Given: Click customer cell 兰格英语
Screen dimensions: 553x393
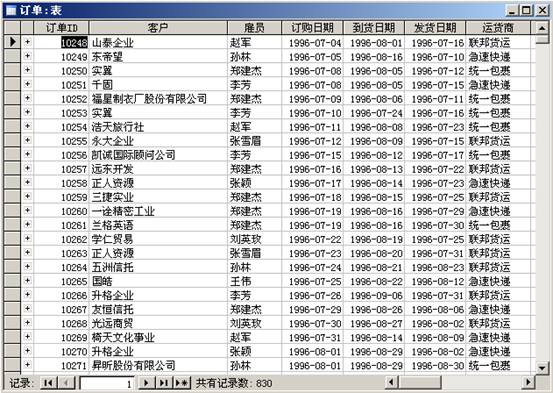Looking at the screenshot, I should click(158, 225).
